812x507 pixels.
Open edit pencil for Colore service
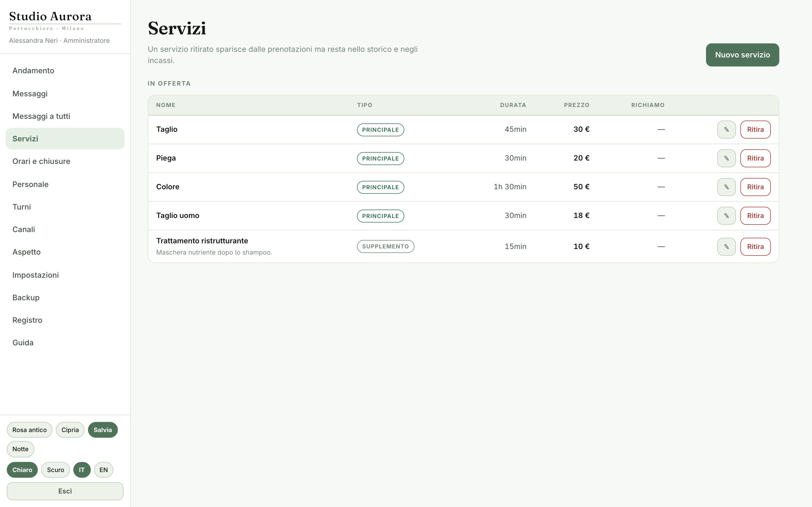coord(726,187)
